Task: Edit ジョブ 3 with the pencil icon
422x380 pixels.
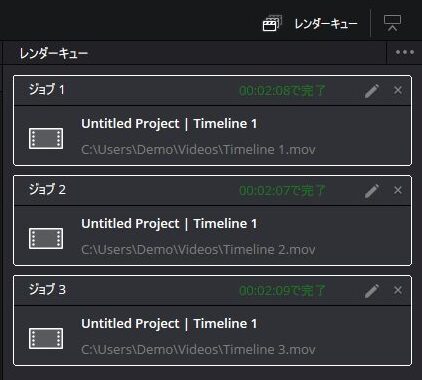Action: point(372,291)
